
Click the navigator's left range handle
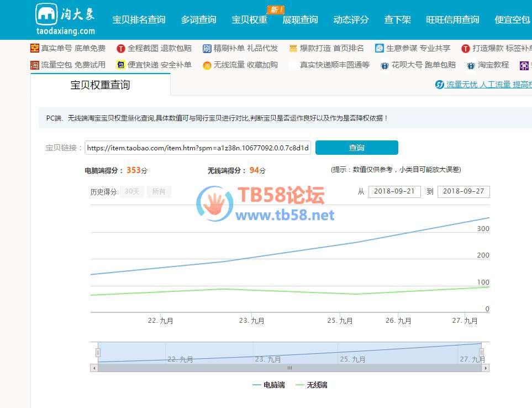(x=98, y=353)
